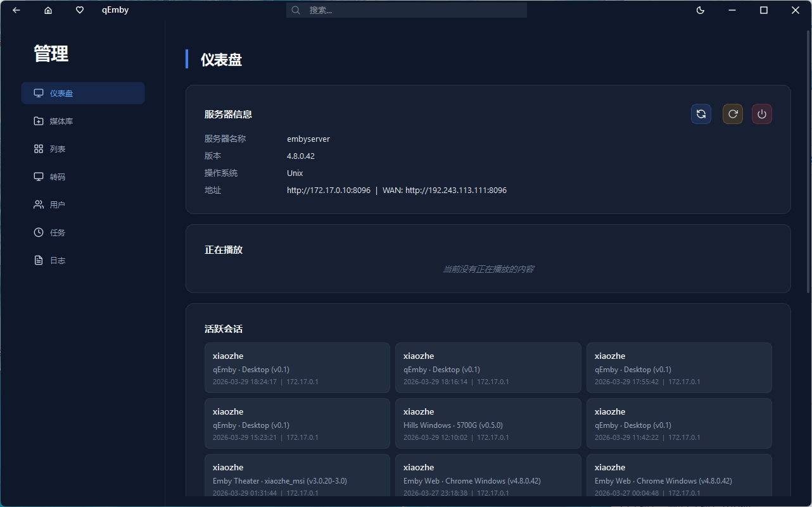Select session from 2026-03-29 15:23:21
The height and width of the screenshot is (507, 812).
click(x=297, y=423)
